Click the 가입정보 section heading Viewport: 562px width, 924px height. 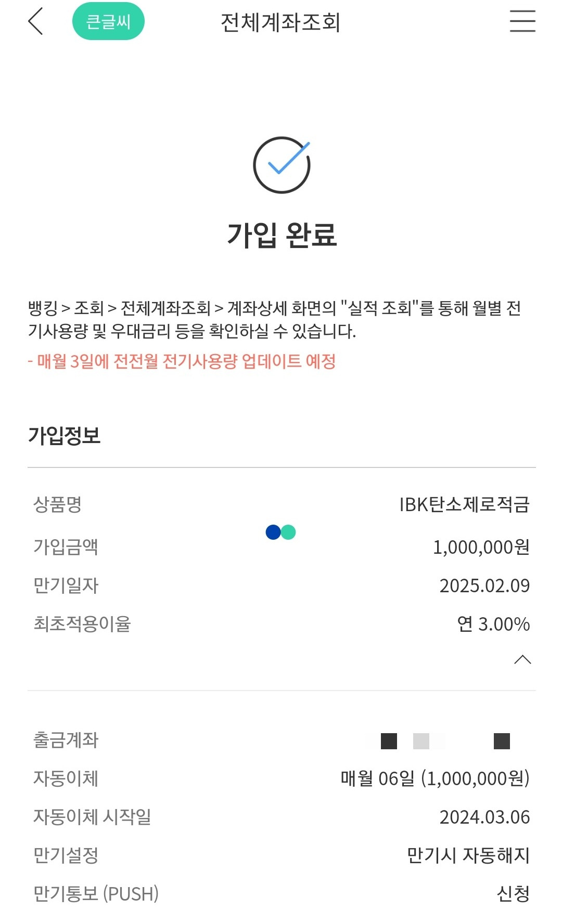point(64,435)
